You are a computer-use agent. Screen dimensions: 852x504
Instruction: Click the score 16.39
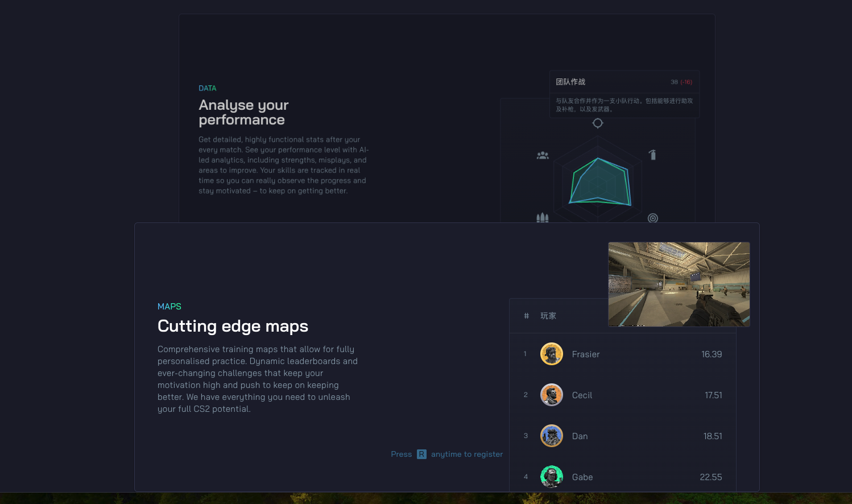[712, 354]
